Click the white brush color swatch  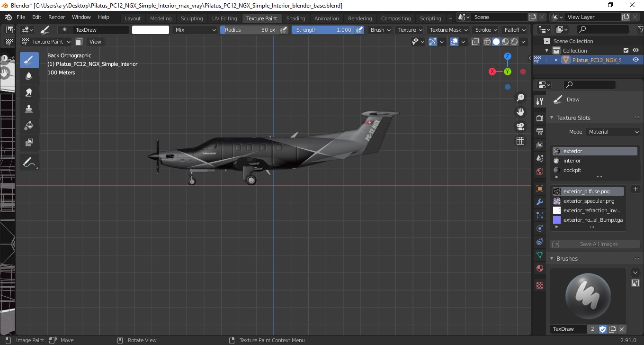[x=151, y=30]
